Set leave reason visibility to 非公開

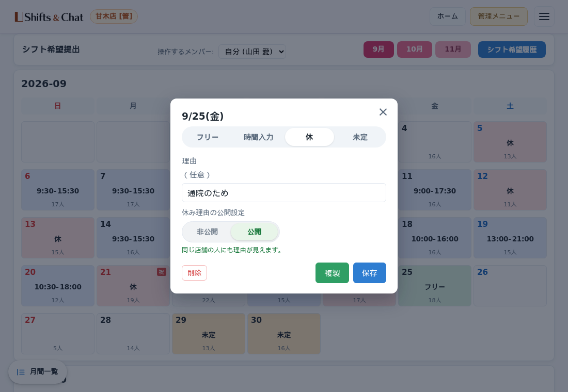tap(207, 232)
